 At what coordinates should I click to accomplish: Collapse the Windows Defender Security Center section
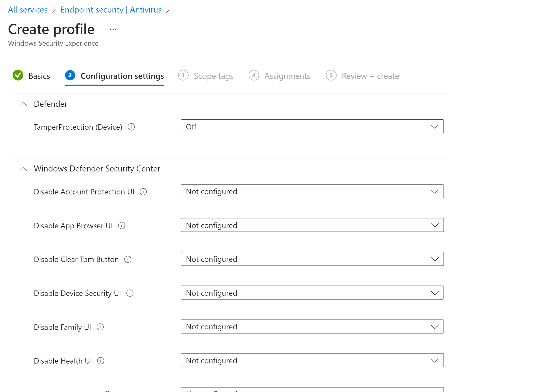pos(23,169)
